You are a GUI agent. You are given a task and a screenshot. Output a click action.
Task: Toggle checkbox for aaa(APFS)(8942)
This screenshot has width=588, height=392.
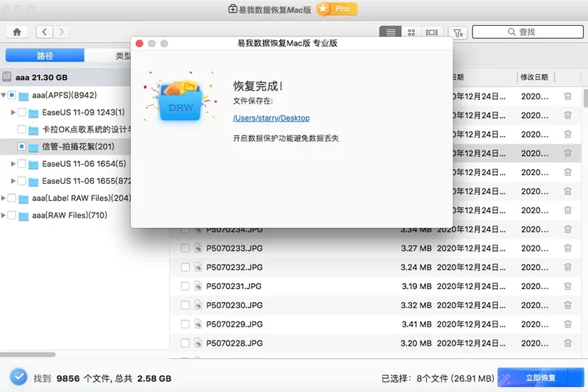click(12, 95)
